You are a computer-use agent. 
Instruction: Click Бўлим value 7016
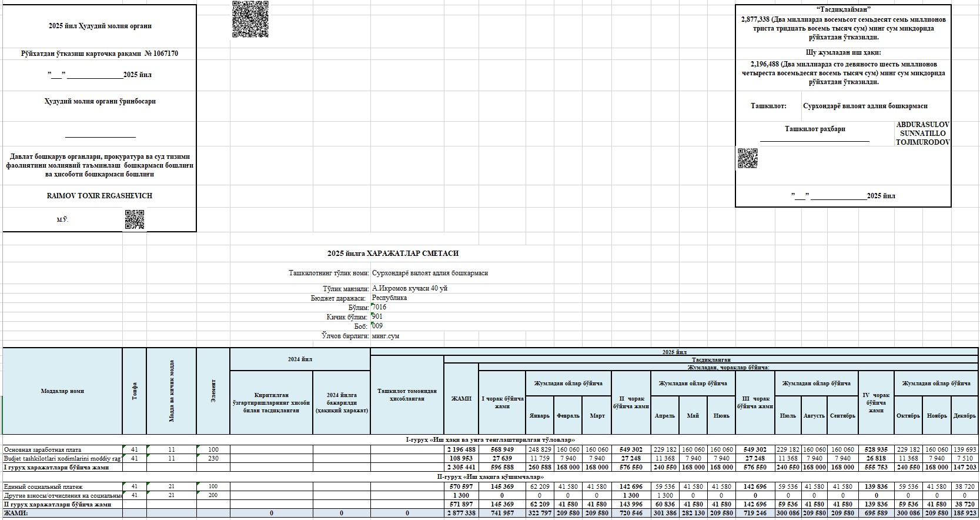tap(379, 307)
